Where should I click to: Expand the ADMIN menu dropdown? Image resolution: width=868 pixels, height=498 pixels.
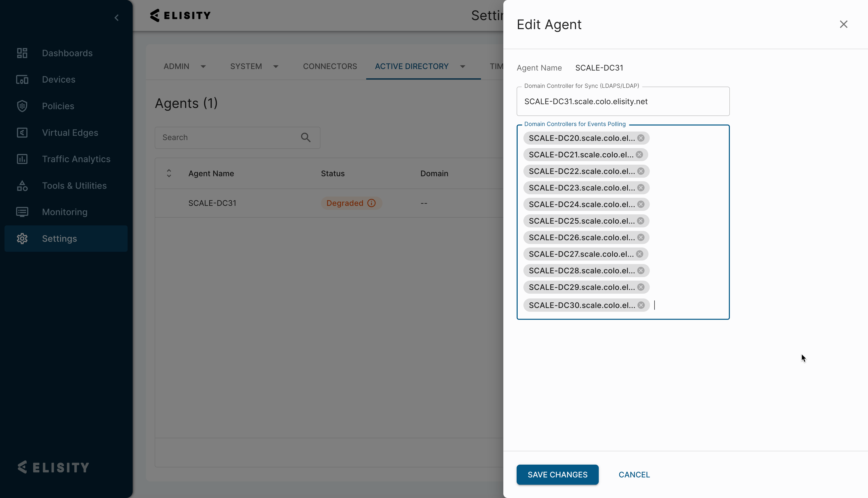203,66
